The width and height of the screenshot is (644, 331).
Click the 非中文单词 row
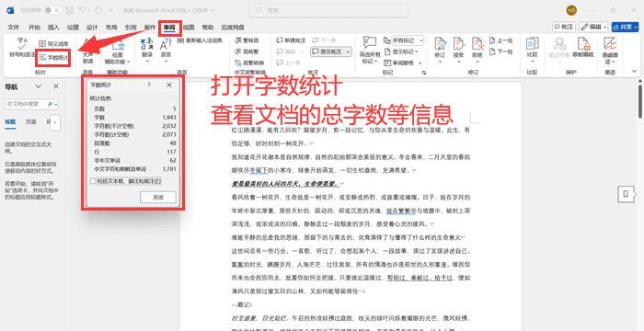(134, 160)
